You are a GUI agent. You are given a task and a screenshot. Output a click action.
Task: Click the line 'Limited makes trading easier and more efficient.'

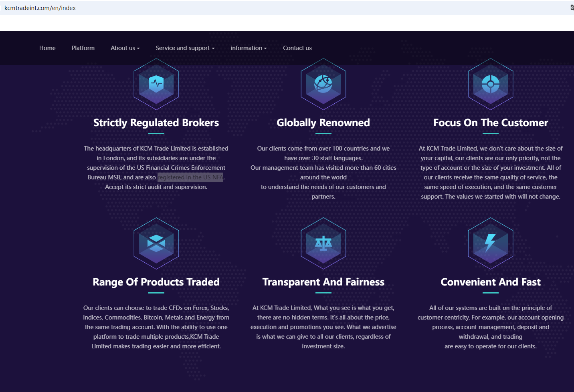tap(156, 346)
